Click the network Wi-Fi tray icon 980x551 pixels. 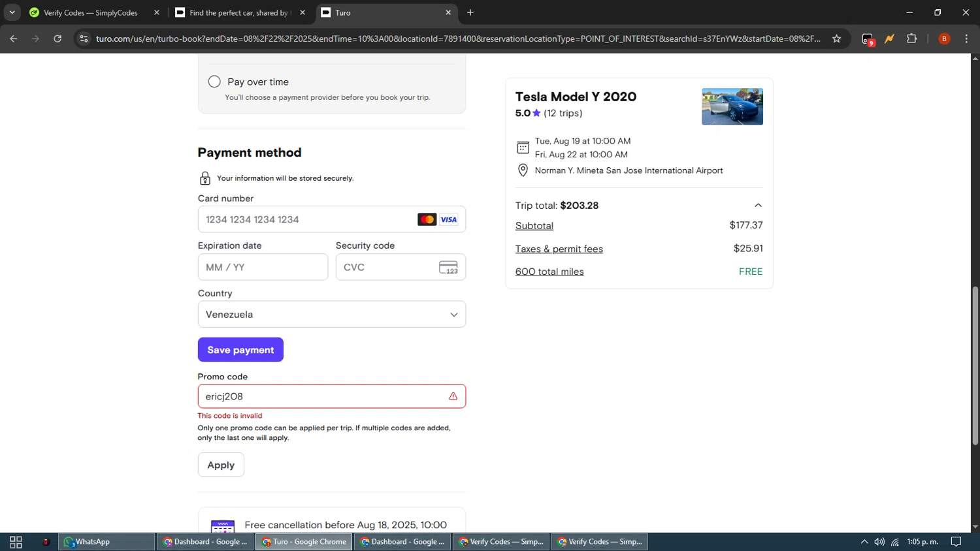[x=895, y=542]
